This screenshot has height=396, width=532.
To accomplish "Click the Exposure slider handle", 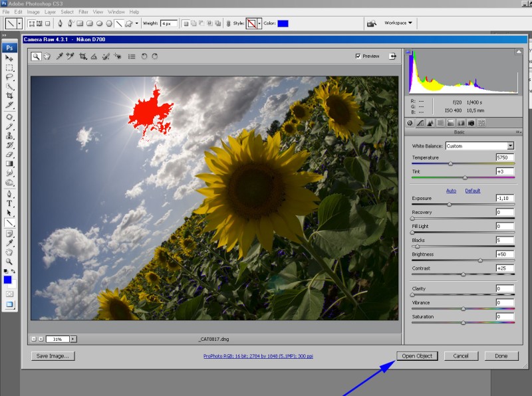I will tap(450, 205).
